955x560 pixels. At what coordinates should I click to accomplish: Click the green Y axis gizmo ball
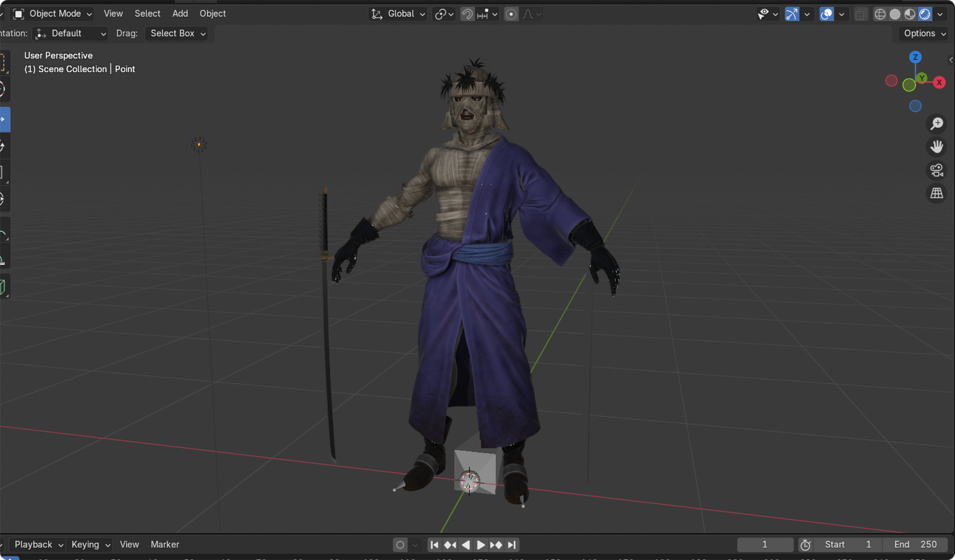[x=922, y=78]
